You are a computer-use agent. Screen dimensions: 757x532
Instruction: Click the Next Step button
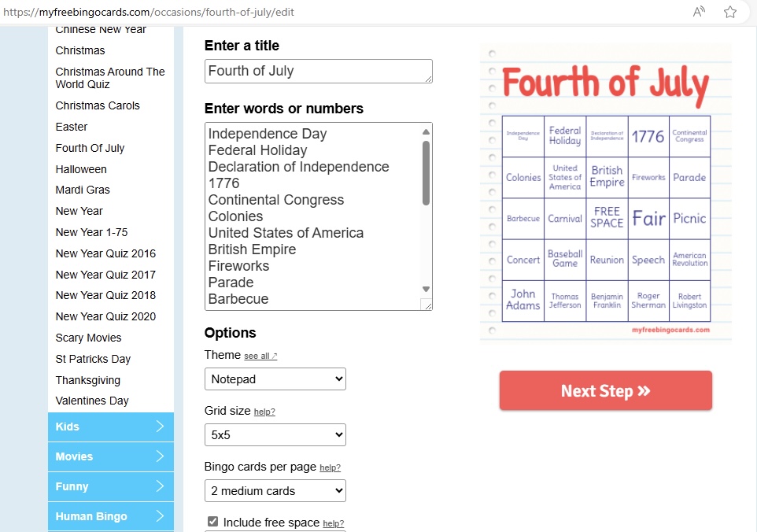point(605,390)
